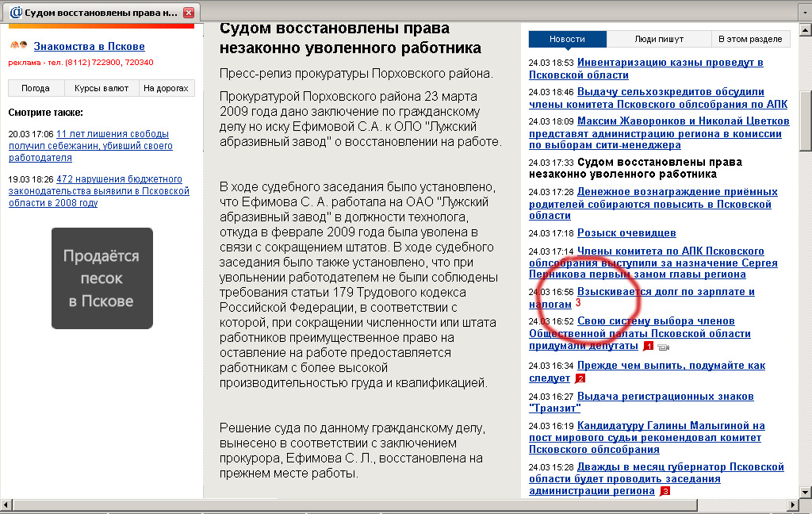Select the На дорогах tab

pos(167,88)
